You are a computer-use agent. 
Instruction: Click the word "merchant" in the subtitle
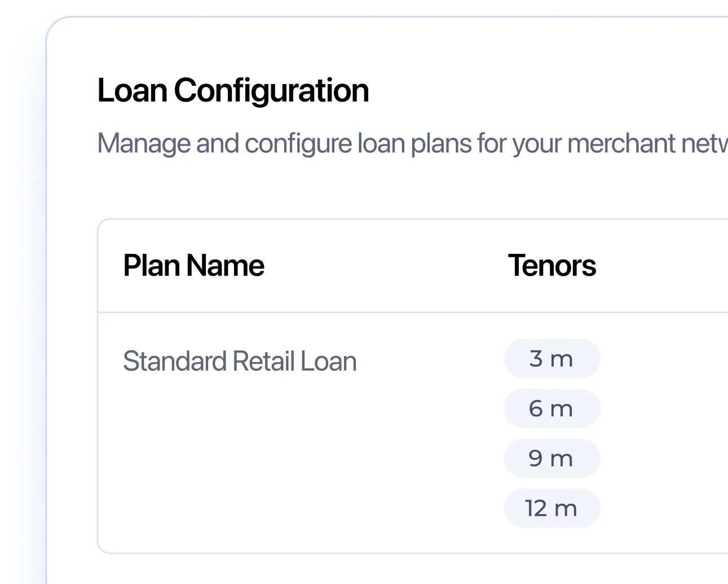pos(621,143)
